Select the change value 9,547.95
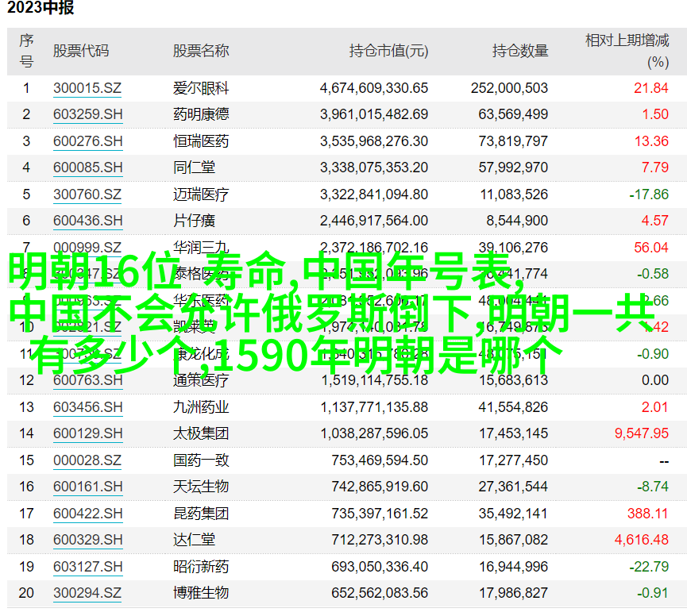 [x=642, y=433]
